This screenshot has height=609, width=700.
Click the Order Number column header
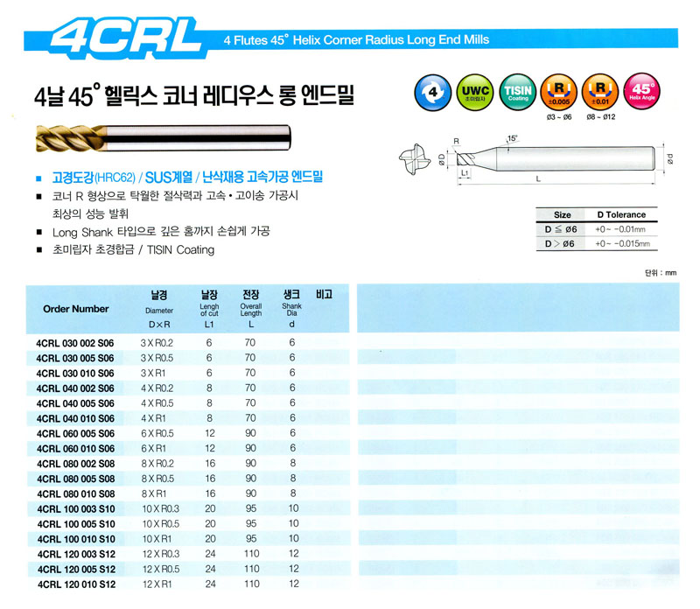[x=76, y=309]
